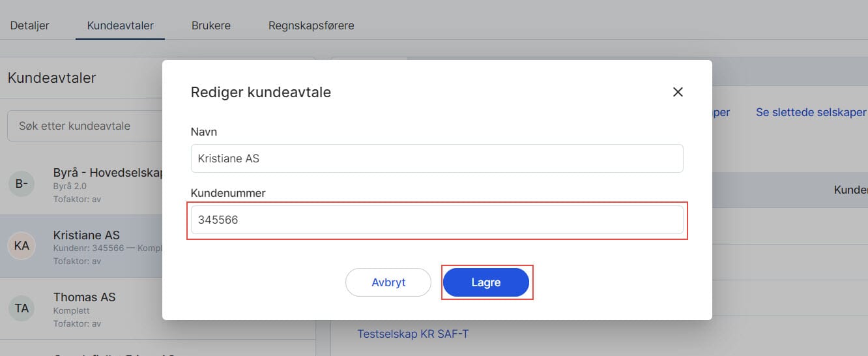Focus the Navn field containing Kristiane AS
The image size is (868, 356).
[x=437, y=158]
